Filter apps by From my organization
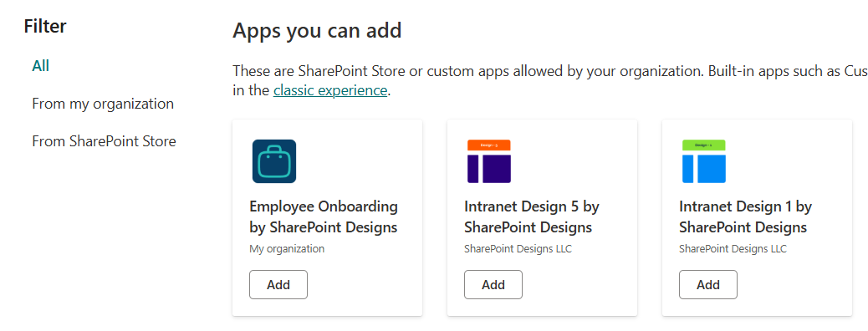The height and width of the screenshot is (331, 868). pyautogui.click(x=103, y=104)
